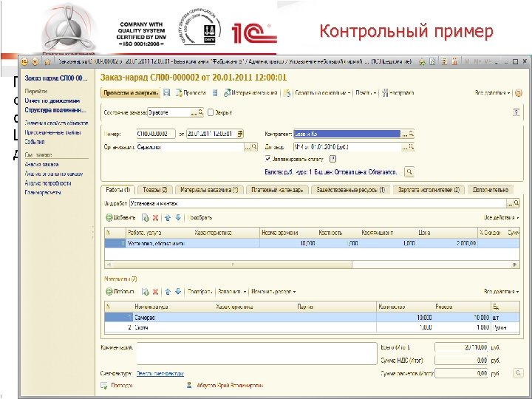Switch to the Зарплата исполнителей (2) tab
Viewport: 532px width, 399px height.
[x=429, y=190]
